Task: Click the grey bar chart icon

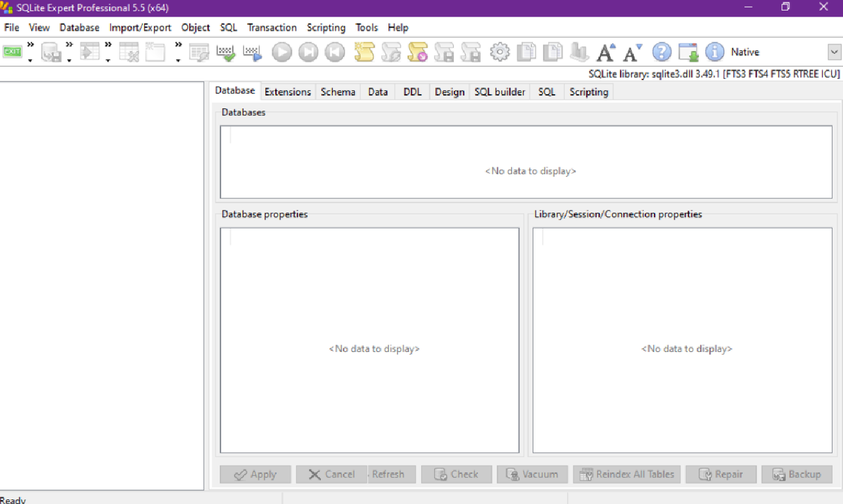Action: [580, 52]
